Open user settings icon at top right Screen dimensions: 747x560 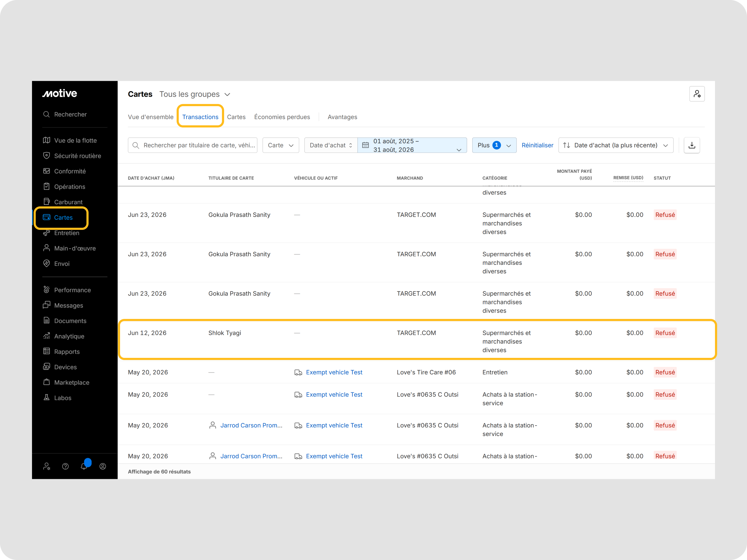[x=697, y=94]
